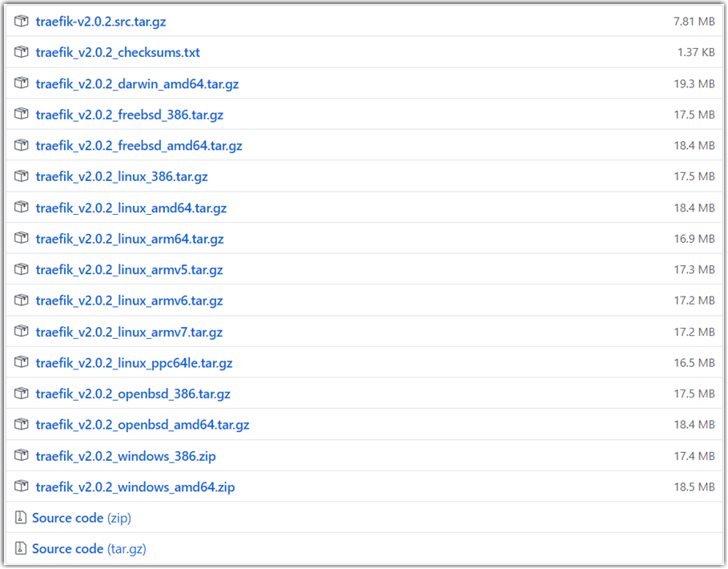Image resolution: width=728 pixels, height=569 pixels.
Task: Click package icon beside linux_arm64.tar.gz
Action: click(21, 238)
